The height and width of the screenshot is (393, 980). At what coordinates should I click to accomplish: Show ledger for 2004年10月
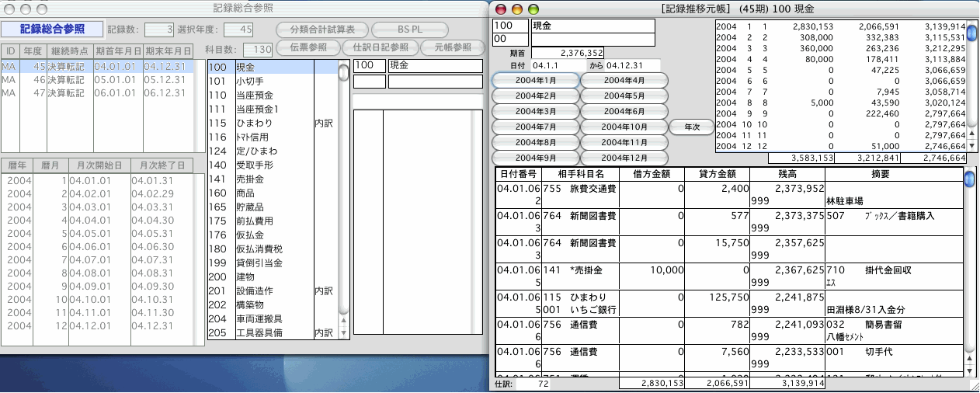(x=624, y=127)
